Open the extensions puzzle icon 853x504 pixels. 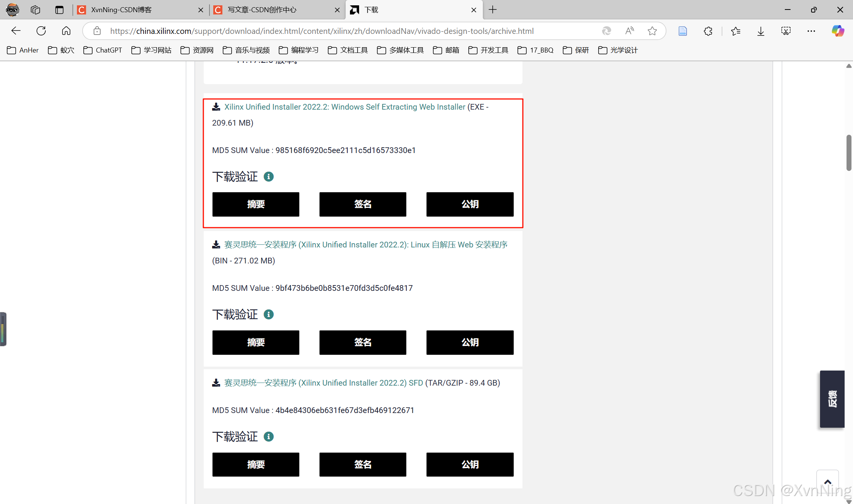708,31
